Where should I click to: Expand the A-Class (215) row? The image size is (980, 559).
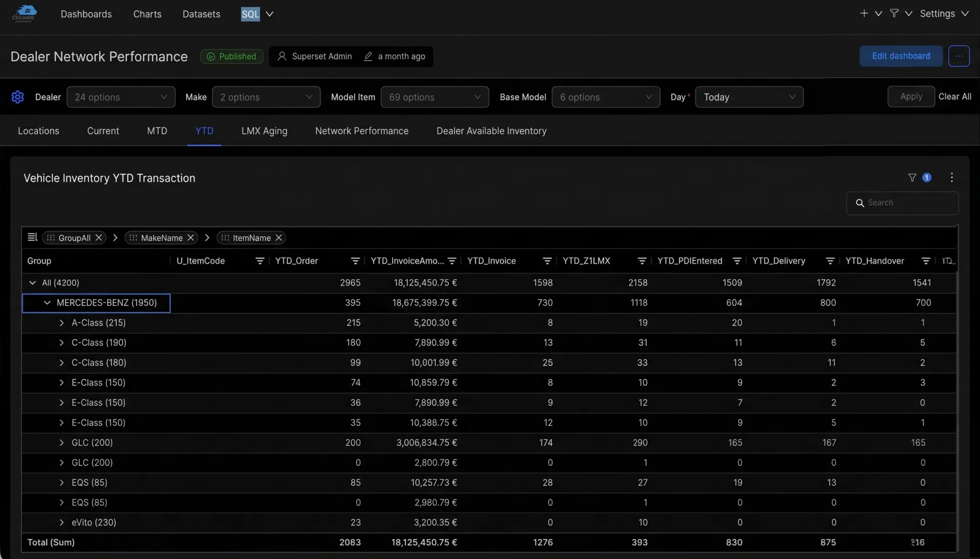click(x=62, y=323)
